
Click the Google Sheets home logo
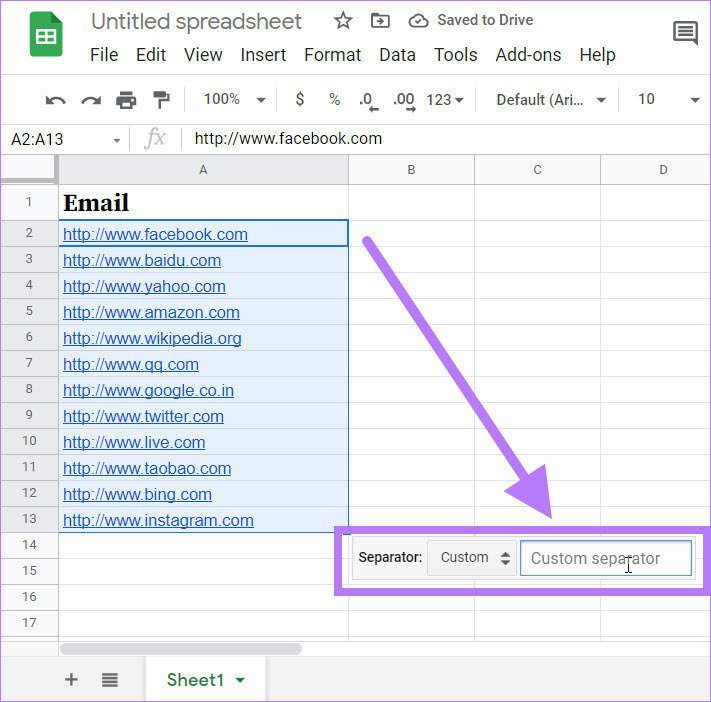tap(46, 34)
